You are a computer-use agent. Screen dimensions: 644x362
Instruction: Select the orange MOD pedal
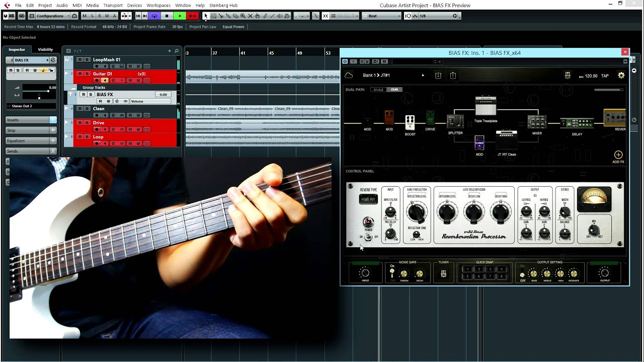pos(389,118)
